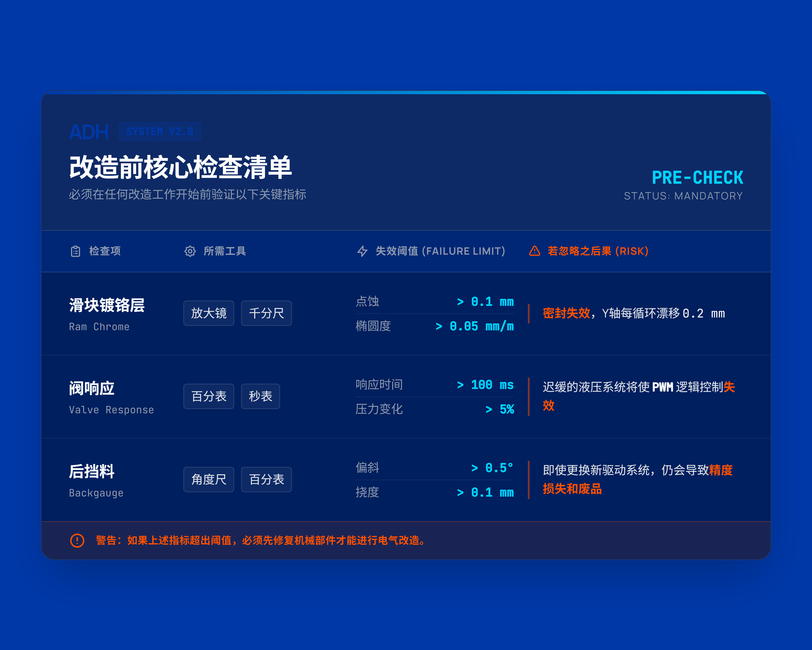This screenshot has height=650, width=812.
Task: Click the ADH logo
Action: [x=89, y=132]
